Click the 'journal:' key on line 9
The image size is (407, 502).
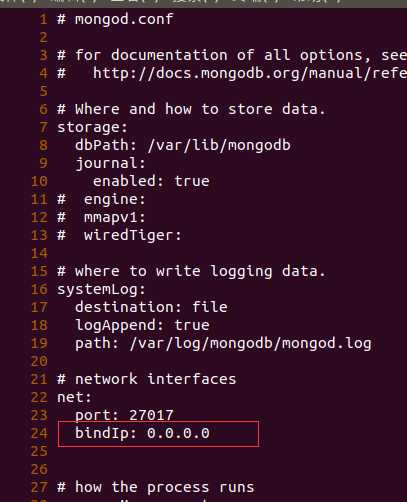pyautogui.click(x=110, y=163)
